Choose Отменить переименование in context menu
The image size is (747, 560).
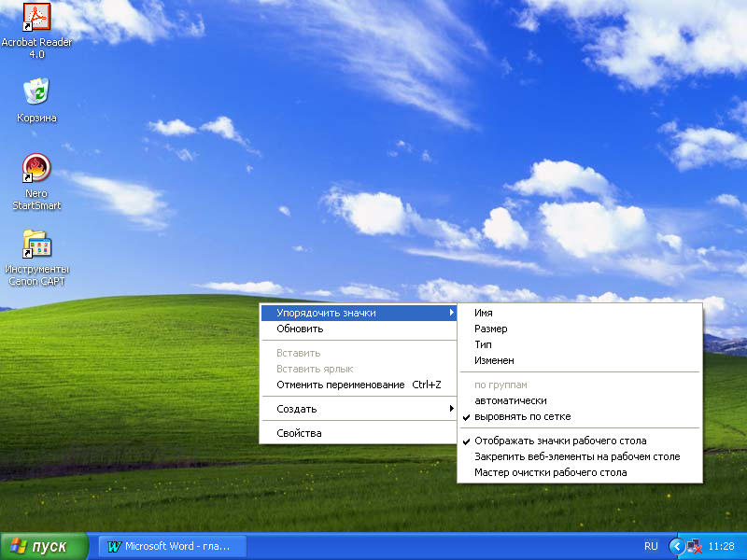pos(359,385)
